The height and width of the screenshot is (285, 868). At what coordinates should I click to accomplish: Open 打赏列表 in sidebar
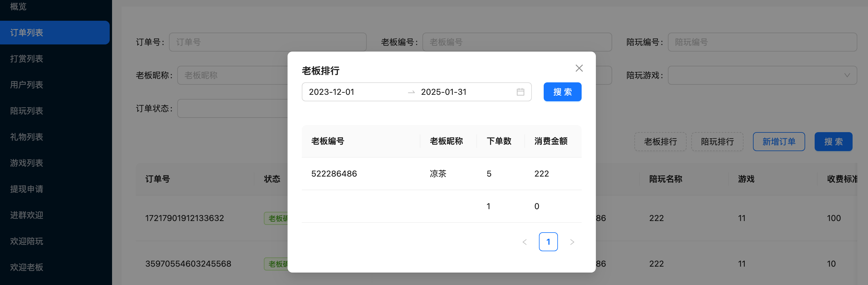click(27, 59)
